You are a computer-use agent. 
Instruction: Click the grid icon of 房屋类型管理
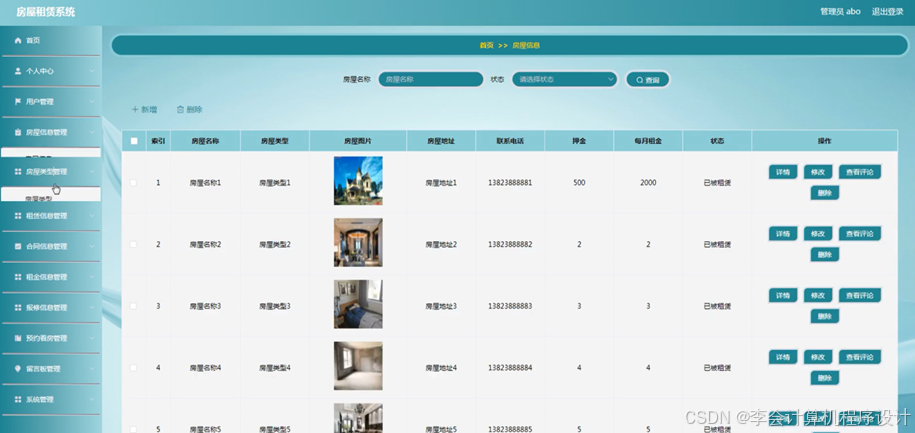click(x=18, y=172)
